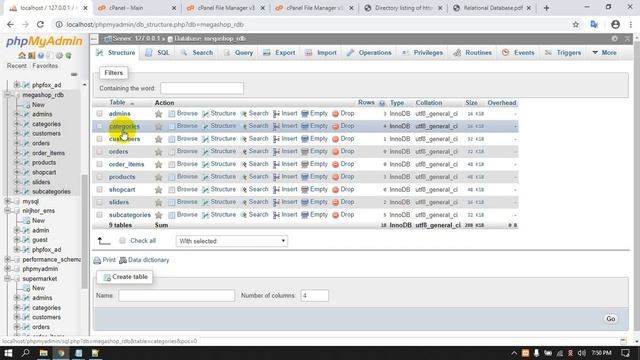Click the Go button
The image size is (640, 360).
[610, 319]
